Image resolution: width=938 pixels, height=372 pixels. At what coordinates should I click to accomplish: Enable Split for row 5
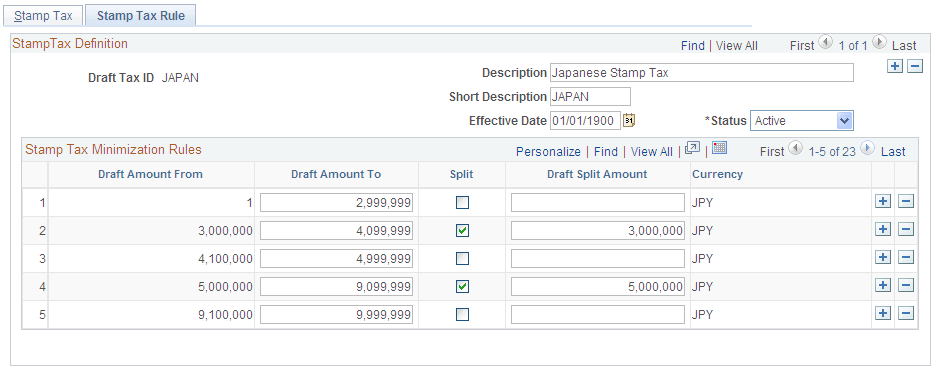(462, 315)
